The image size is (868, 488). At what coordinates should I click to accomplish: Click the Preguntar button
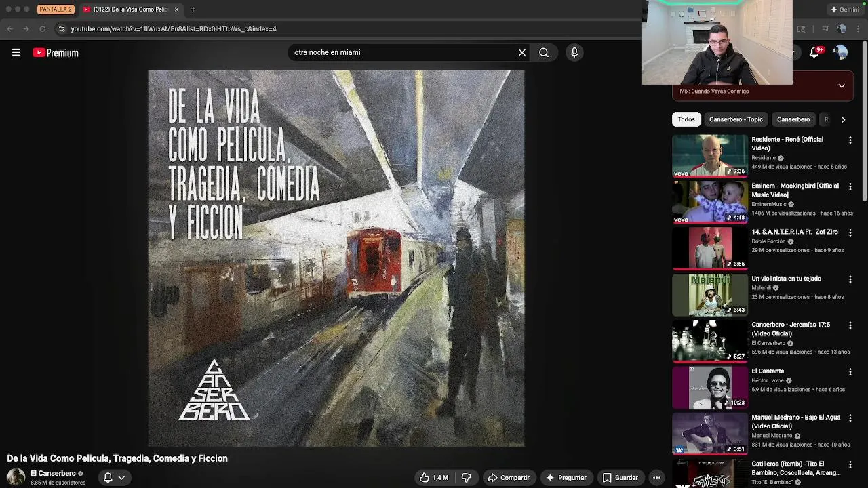tap(566, 478)
